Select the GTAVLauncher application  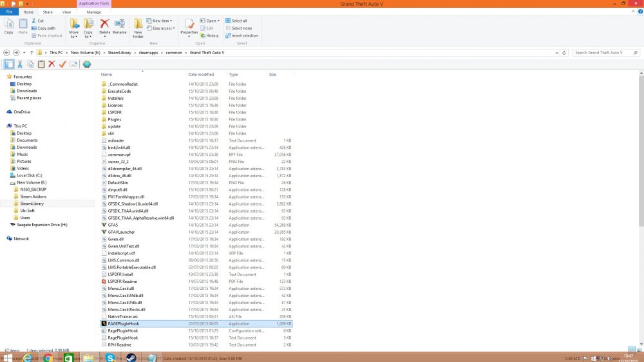pos(121,232)
